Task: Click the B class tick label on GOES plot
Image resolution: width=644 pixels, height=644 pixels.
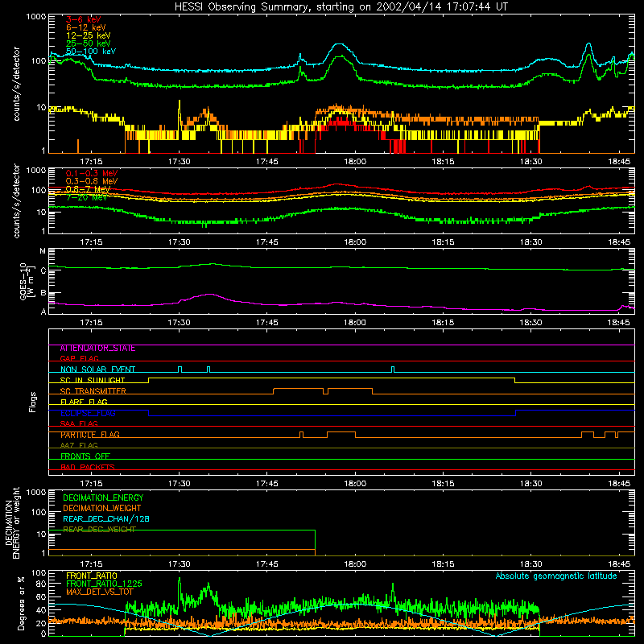Action: [x=43, y=293]
